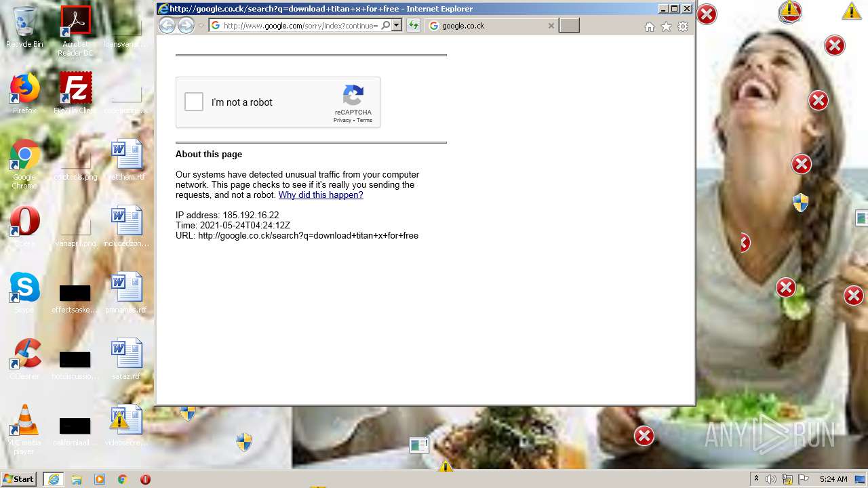Viewport: 868px width, 488px height.
Task: Select the californiaall... black file icon
Action: pyautogui.click(x=75, y=431)
